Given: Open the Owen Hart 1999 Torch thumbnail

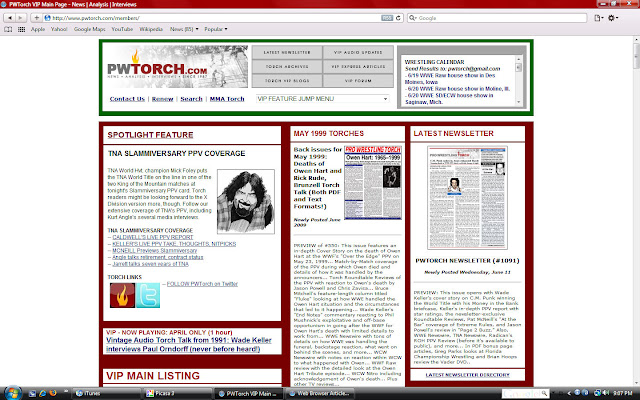Looking at the screenshot, I should (373, 182).
